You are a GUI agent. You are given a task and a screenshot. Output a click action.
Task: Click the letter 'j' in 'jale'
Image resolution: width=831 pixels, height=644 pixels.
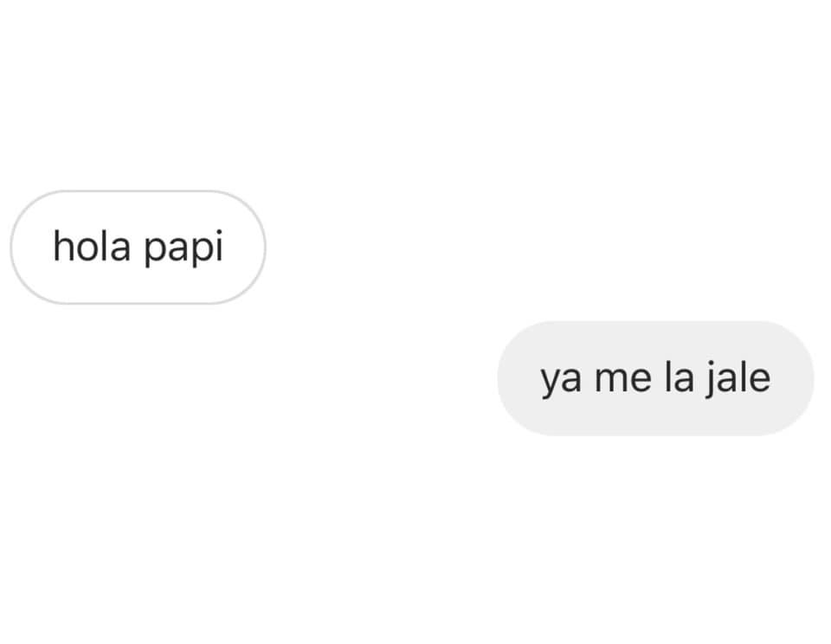(712, 379)
